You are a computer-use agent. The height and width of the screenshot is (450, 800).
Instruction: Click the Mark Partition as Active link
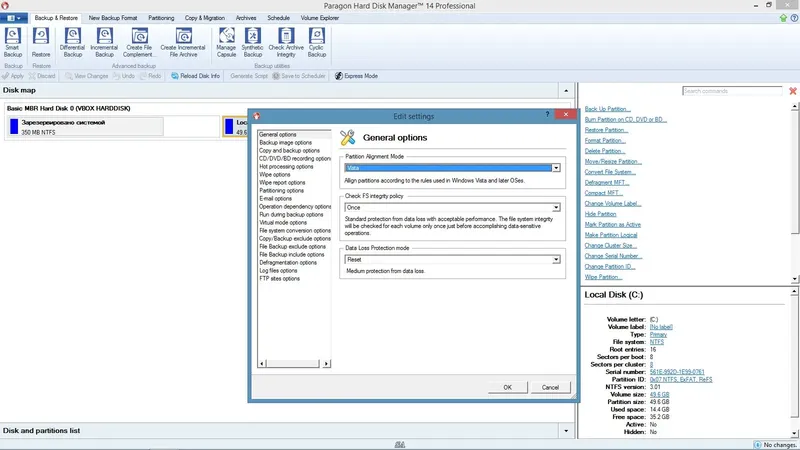tap(612, 224)
